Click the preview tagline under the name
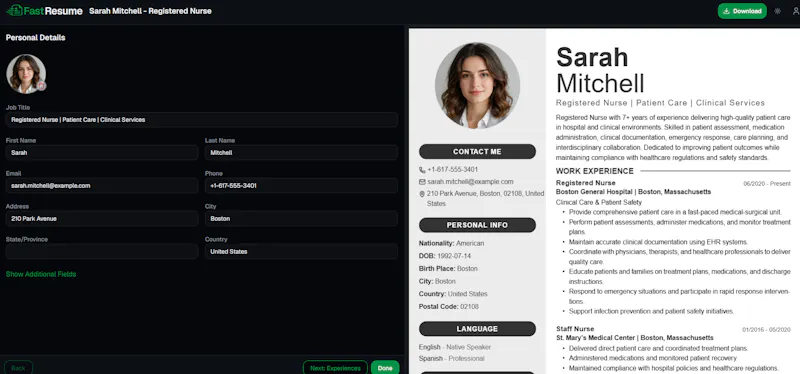Image resolution: width=800 pixels, height=374 pixels. [660, 103]
